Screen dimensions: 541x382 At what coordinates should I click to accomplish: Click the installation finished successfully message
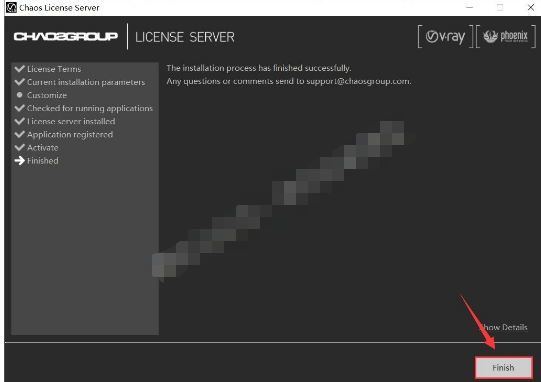(x=259, y=68)
